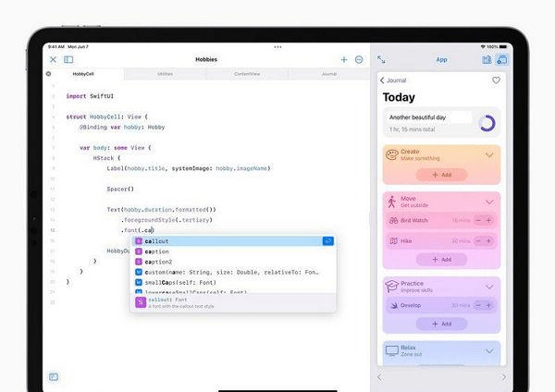Collapse the Practice section chevron
The height and width of the screenshot is (392, 555).
pyautogui.click(x=489, y=287)
